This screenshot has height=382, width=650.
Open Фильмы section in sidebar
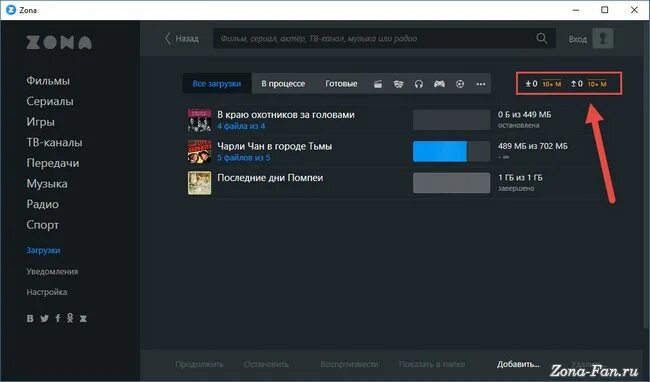48,80
